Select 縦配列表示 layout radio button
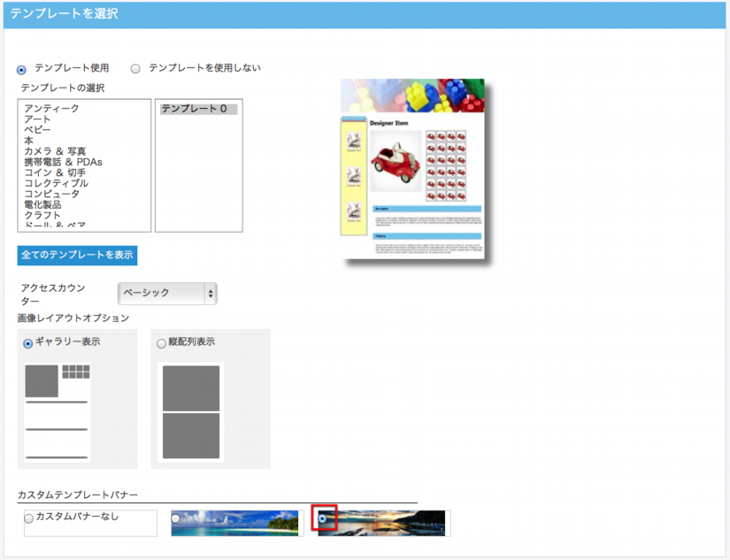This screenshot has height=560, width=730. [161, 343]
